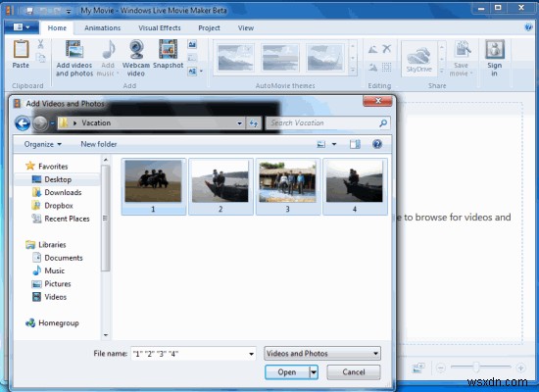
Task: Expand the Organize dropdown
Action: click(42, 144)
